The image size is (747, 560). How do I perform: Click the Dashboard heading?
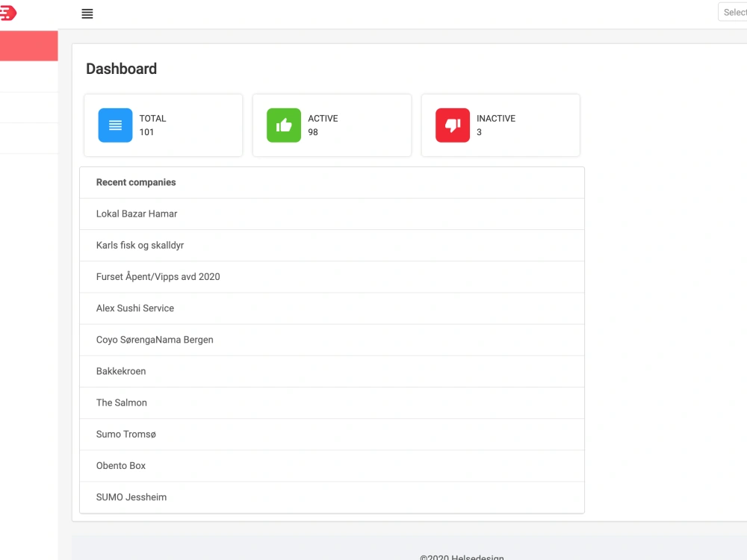(x=122, y=69)
